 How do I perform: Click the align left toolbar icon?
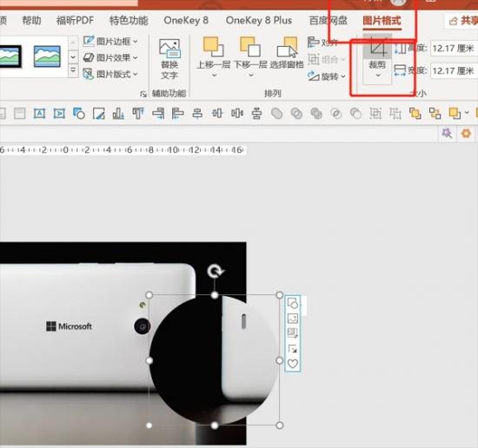pyautogui.click(x=177, y=114)
